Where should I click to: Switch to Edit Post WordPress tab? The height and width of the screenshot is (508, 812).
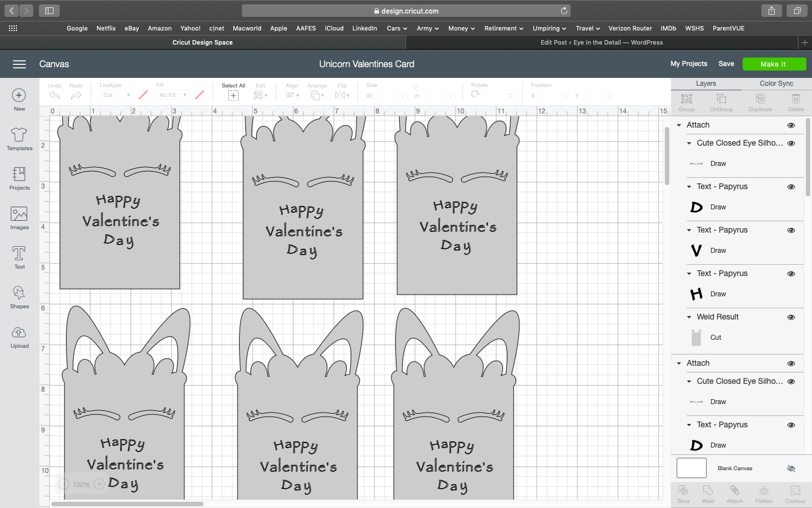click(601, 42)
